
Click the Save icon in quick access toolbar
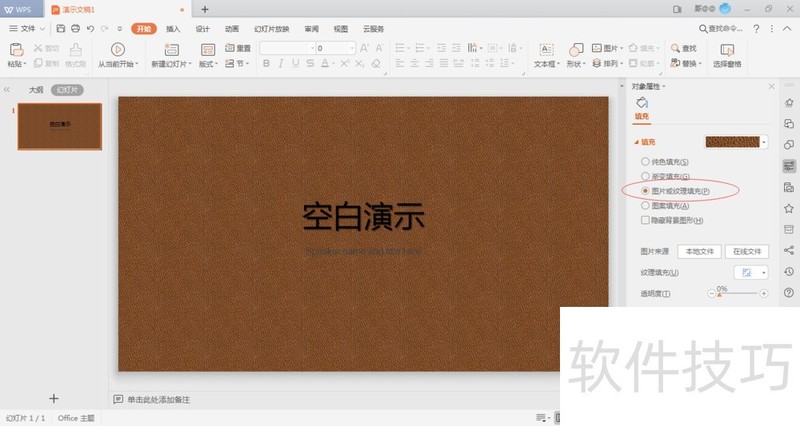[x=61, y=29]
